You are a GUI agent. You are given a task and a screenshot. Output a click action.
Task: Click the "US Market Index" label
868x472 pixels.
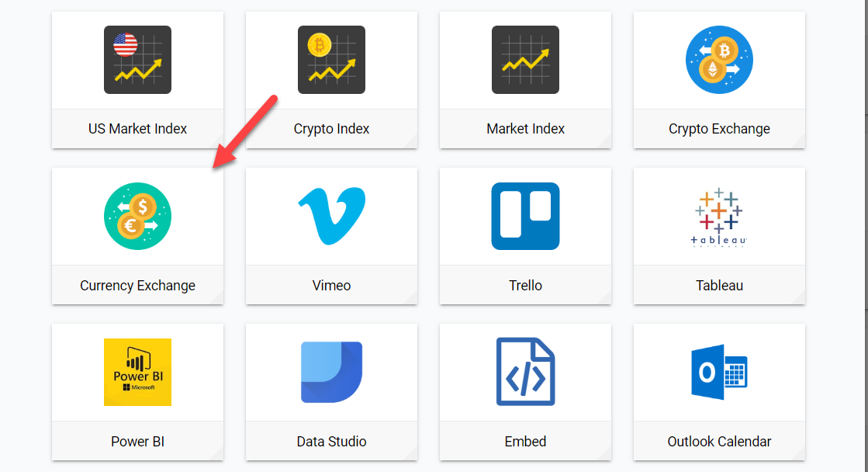click(137, 129)
